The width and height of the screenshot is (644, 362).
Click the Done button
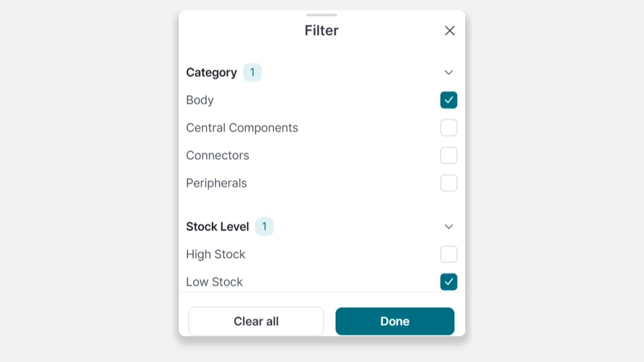[x=395, y=321]
